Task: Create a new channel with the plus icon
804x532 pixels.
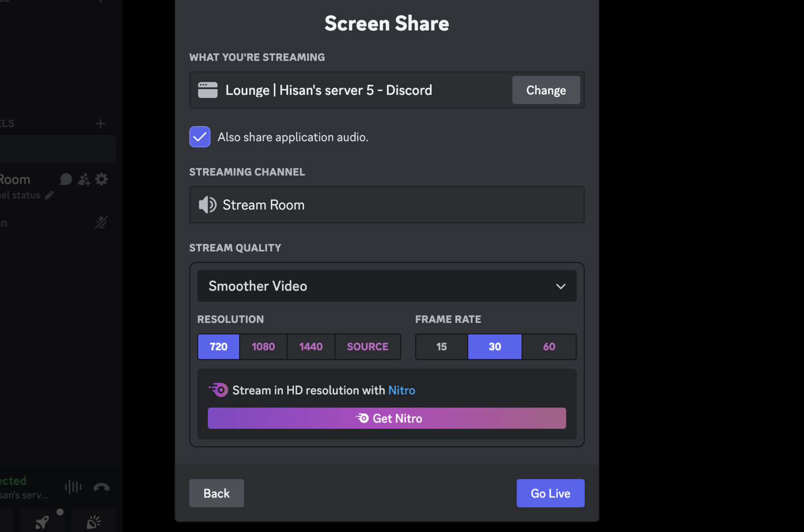Action: [100, 123]
